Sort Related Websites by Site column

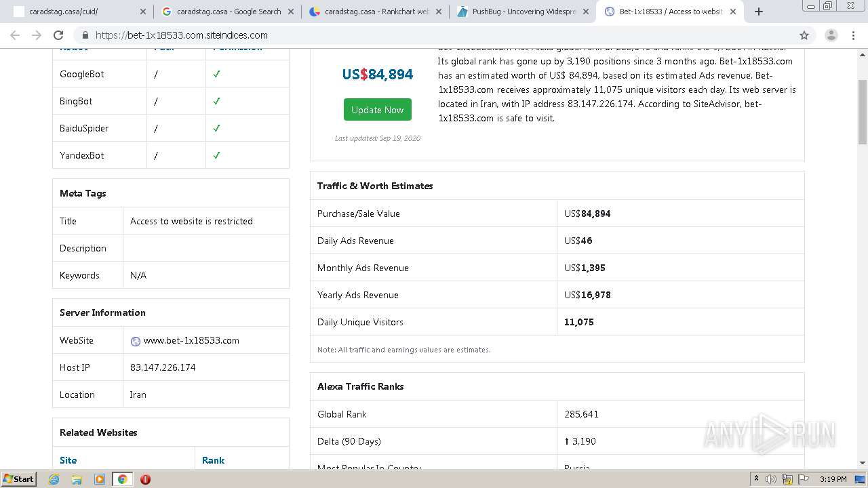click(68, 460)
